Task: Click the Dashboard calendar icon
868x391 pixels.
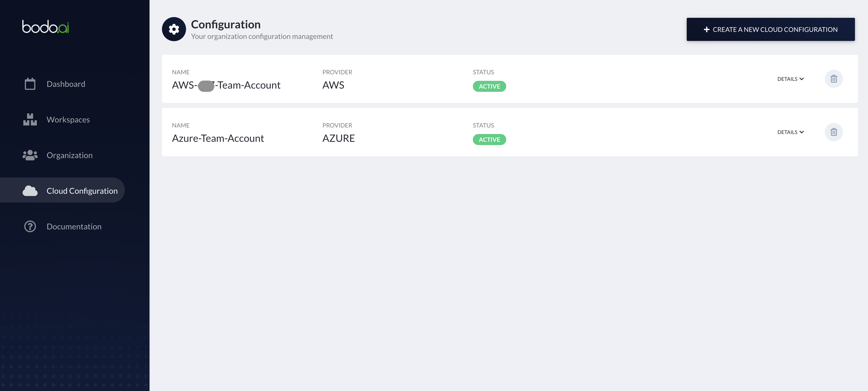Action: click(x=30, y=84)
